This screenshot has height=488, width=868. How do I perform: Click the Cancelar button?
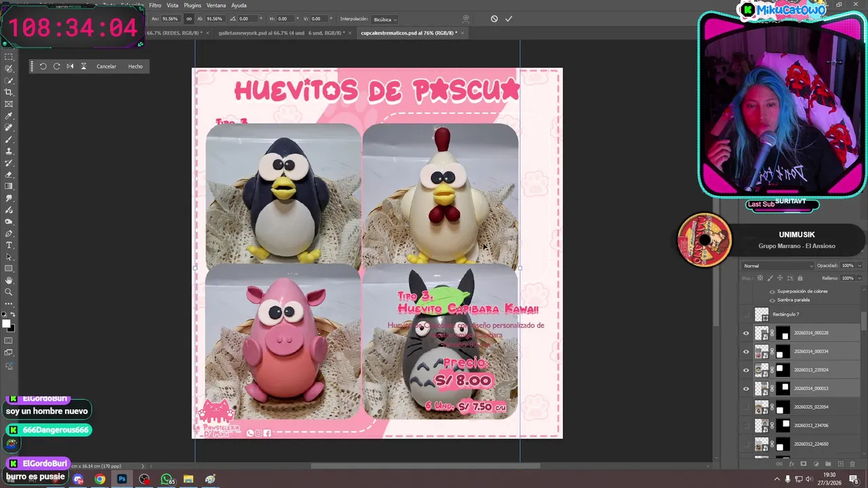(x=106, y=66)
